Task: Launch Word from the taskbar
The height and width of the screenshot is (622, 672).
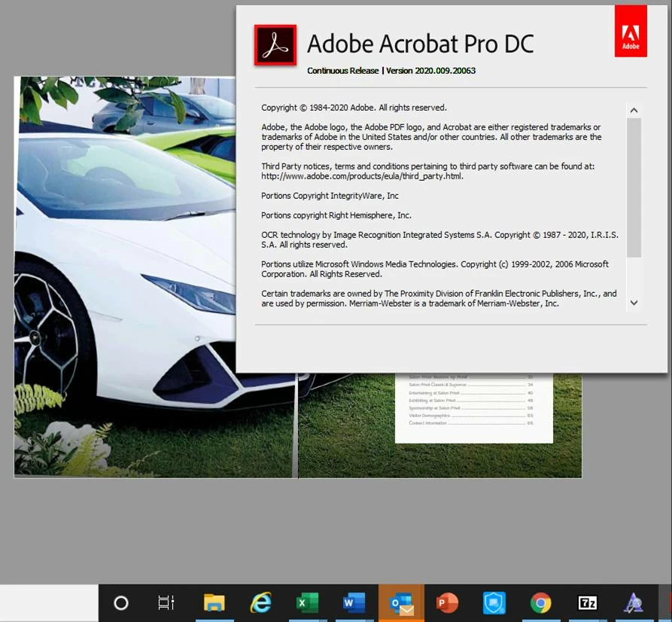Action: tap(354, 602)
